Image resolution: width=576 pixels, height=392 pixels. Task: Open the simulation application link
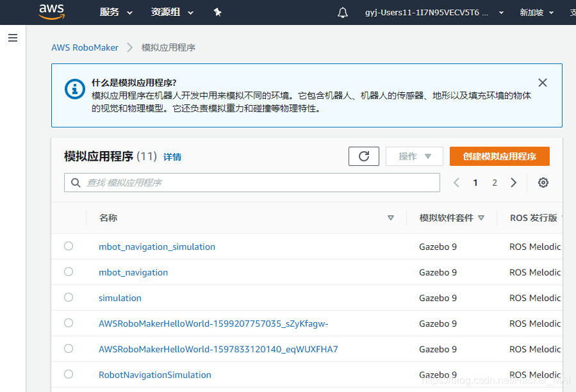click(x=120, y=298)
